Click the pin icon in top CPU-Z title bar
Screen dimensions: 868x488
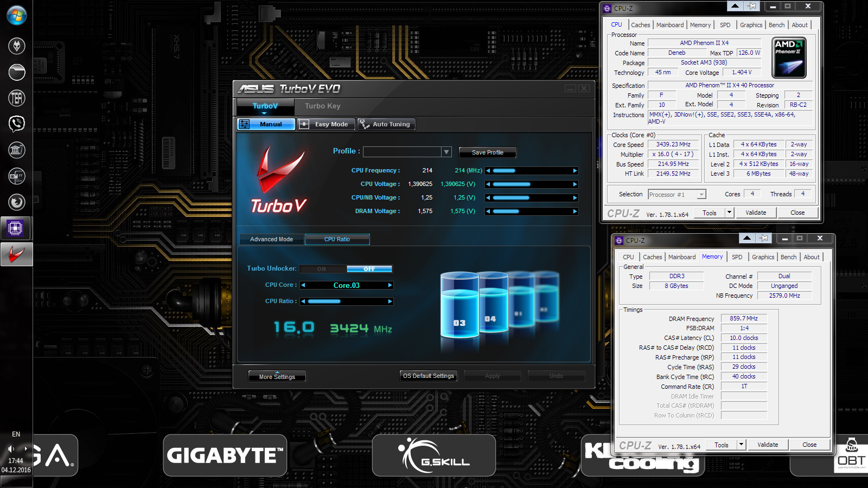[x=752, y=6]
